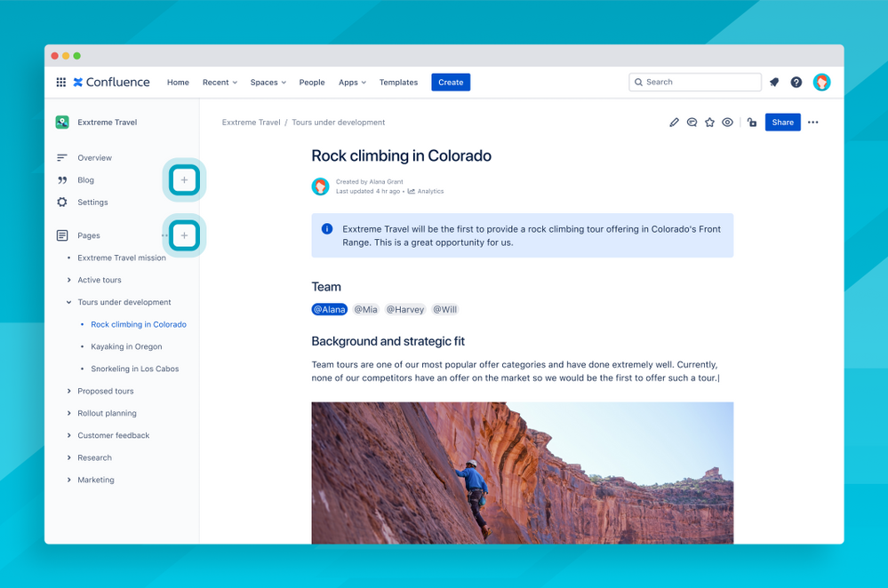The height and width of the screenshot is (588, 888).
Task: Expand the Active tours tree item
Action: click(69, 280)
